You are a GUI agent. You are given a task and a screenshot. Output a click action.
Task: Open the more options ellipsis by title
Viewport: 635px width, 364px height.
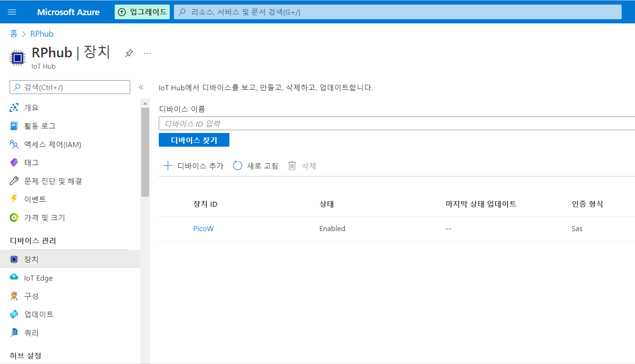[147, 53]
